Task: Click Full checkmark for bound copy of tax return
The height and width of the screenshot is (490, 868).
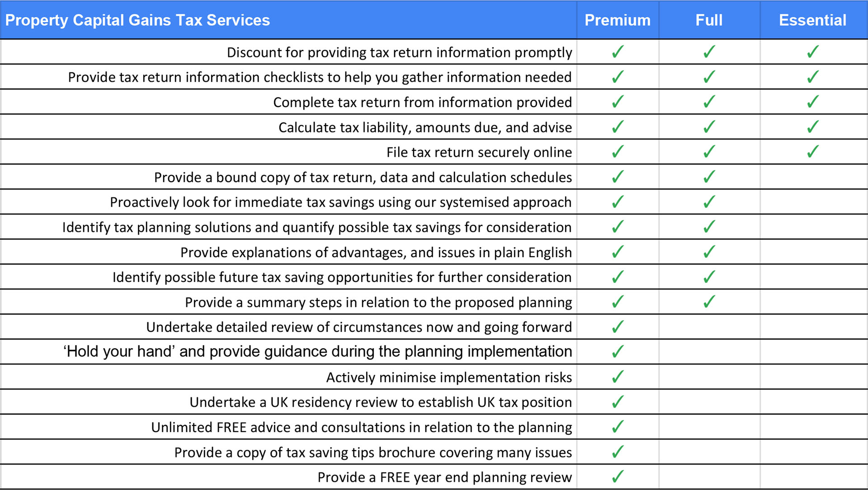Action: point(709,177)
